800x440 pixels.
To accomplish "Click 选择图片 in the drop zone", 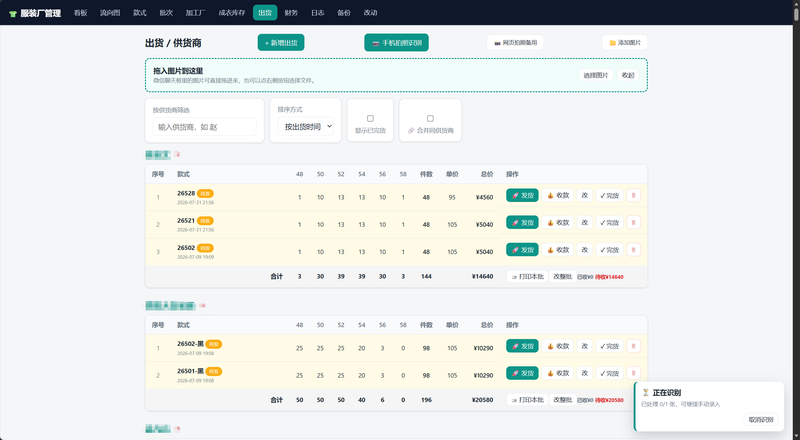I will (596, 75).
